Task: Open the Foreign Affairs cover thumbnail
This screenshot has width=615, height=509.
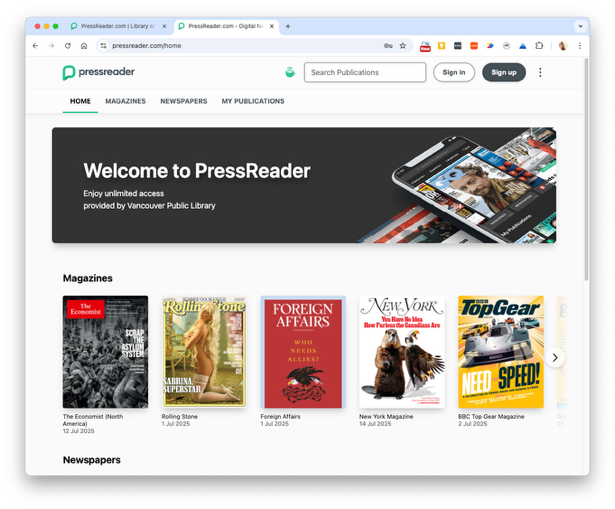Action: tap(303, 352)
